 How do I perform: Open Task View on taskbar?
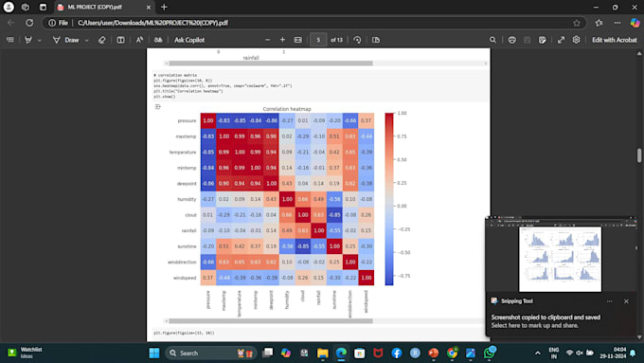(x=268, y=354)
